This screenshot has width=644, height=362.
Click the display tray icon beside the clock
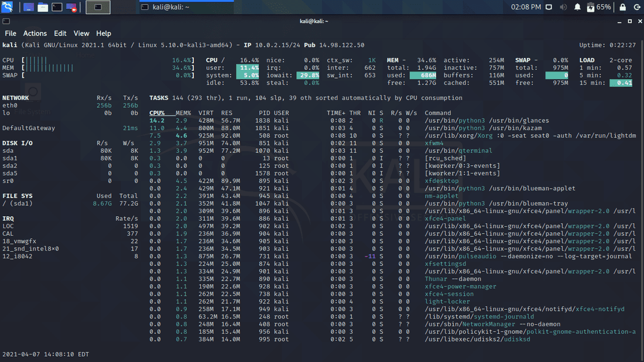(549, 7)
